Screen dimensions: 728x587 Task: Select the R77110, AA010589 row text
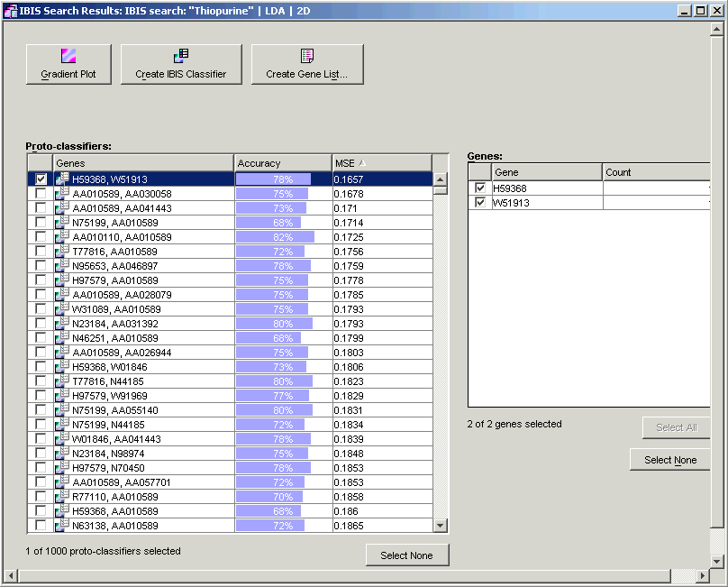point(115,497)
